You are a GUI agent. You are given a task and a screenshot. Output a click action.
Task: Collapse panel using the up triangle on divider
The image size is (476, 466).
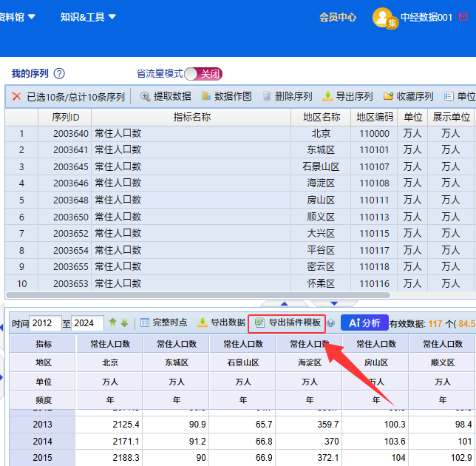[284, 303]
